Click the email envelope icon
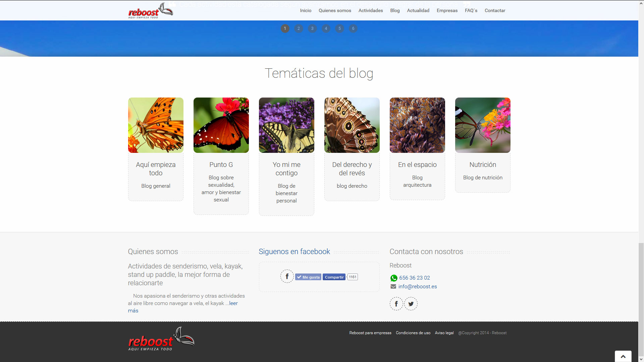Screen dimensions: 644x362 pos(393,287)
